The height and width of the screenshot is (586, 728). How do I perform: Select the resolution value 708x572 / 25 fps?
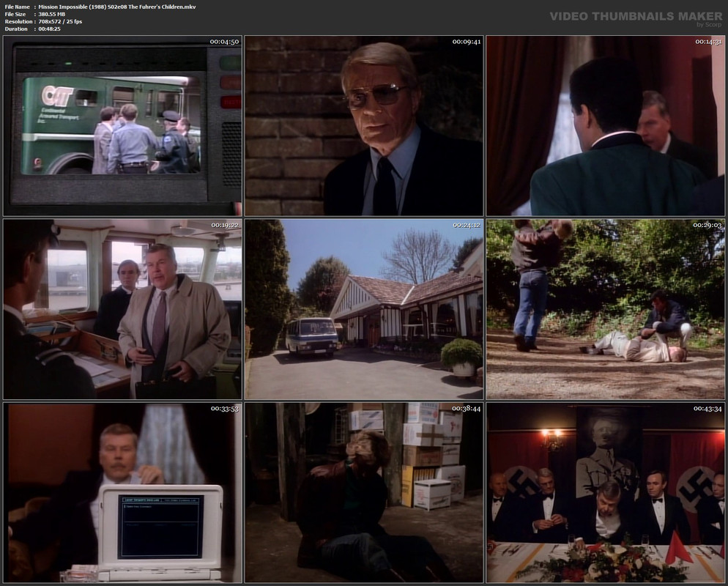coord(60,21)
